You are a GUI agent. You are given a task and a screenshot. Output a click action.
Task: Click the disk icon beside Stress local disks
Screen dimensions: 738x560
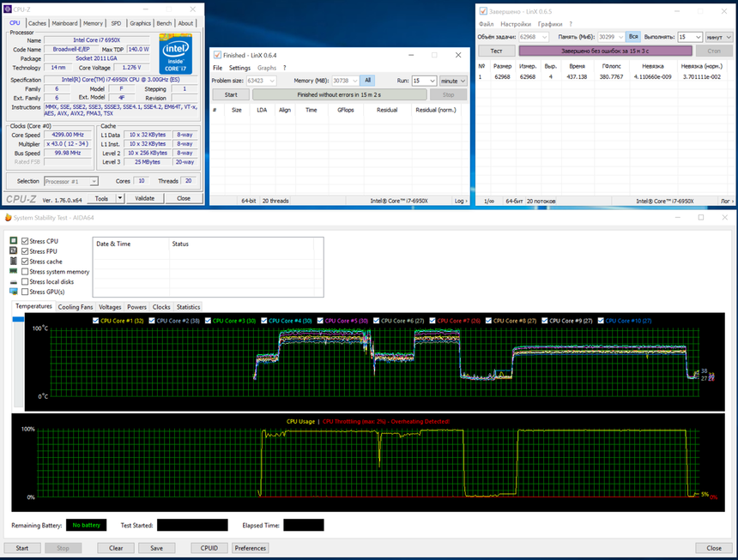(x=13, y=282)
